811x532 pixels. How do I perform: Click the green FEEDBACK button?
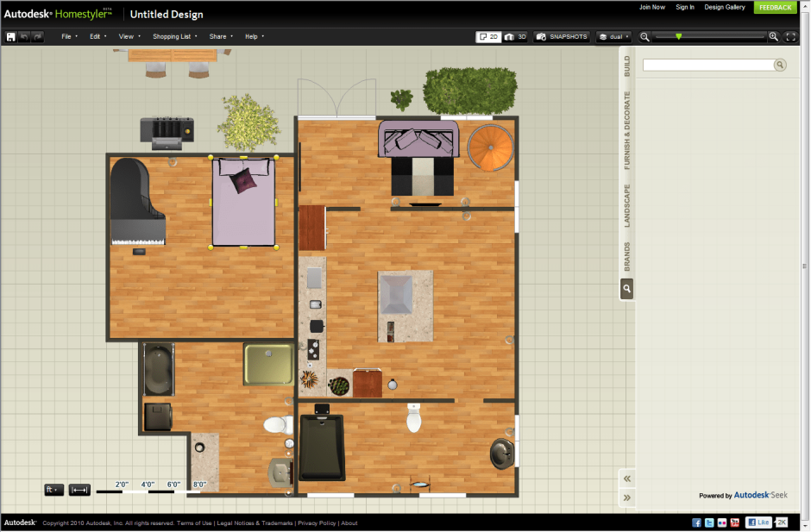click(776, 7)
